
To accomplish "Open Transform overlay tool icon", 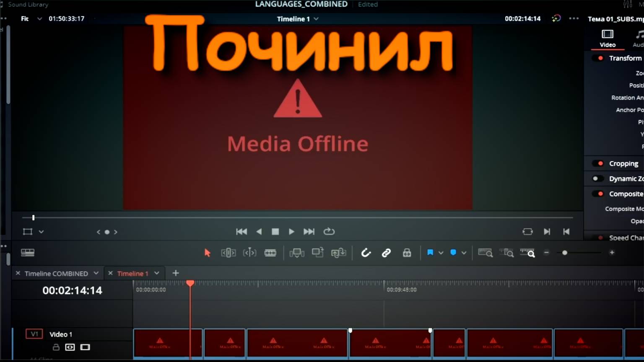I will click(x=28, y=232).
